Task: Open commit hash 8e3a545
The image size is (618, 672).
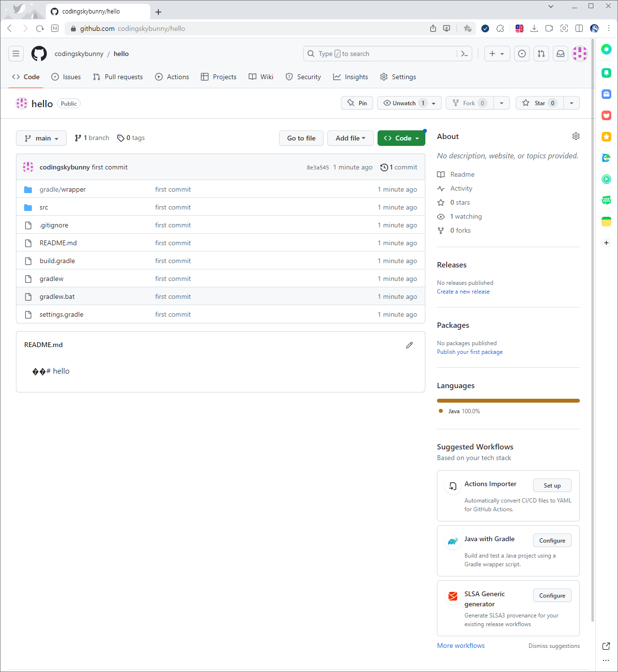Action: click(x=318, y=168)
